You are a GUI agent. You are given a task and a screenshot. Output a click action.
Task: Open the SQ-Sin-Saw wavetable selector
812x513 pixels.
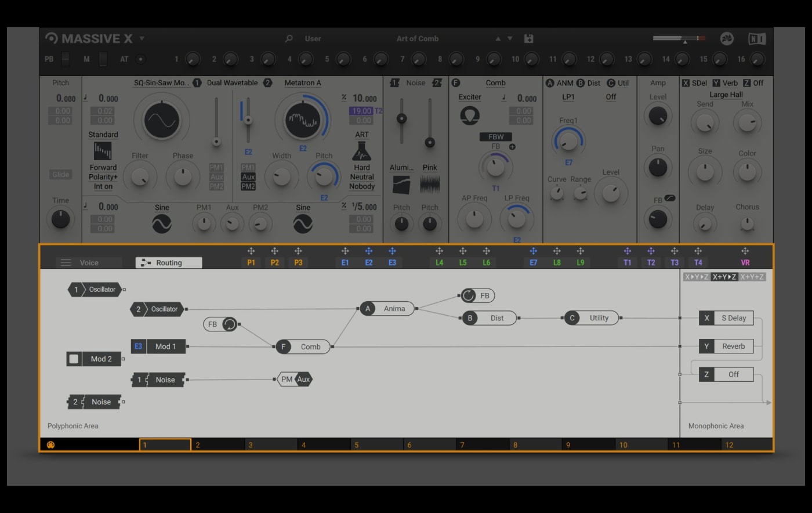(x=162, y=83)
